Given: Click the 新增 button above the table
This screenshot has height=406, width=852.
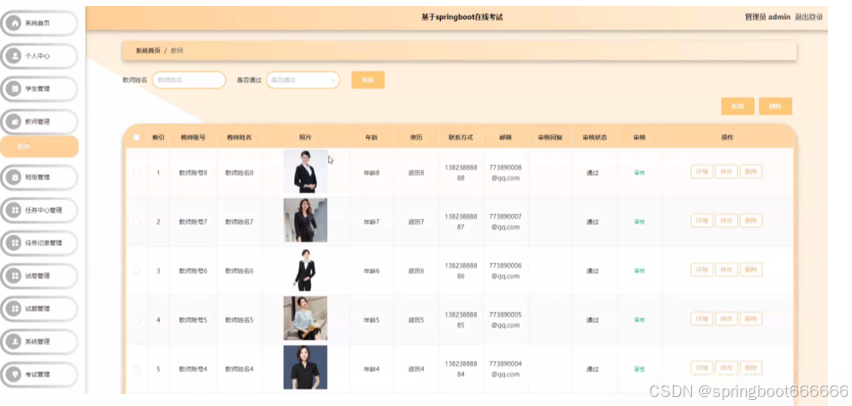Looking at the screenshot, I should (737, 107).
